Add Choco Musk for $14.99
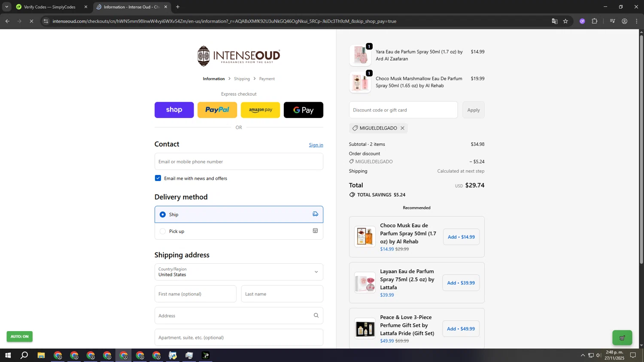The image size is (644, 362). 461,237
